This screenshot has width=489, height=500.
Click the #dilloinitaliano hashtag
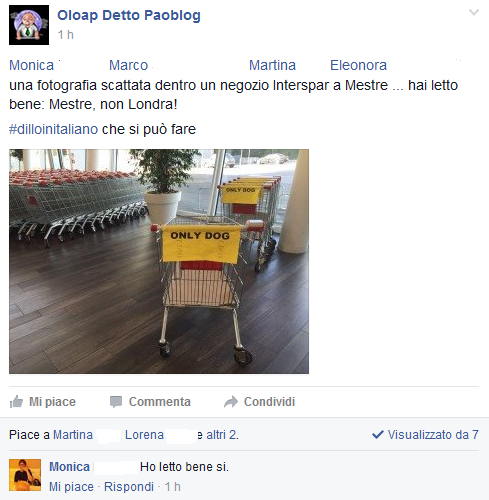click(53, 129)
